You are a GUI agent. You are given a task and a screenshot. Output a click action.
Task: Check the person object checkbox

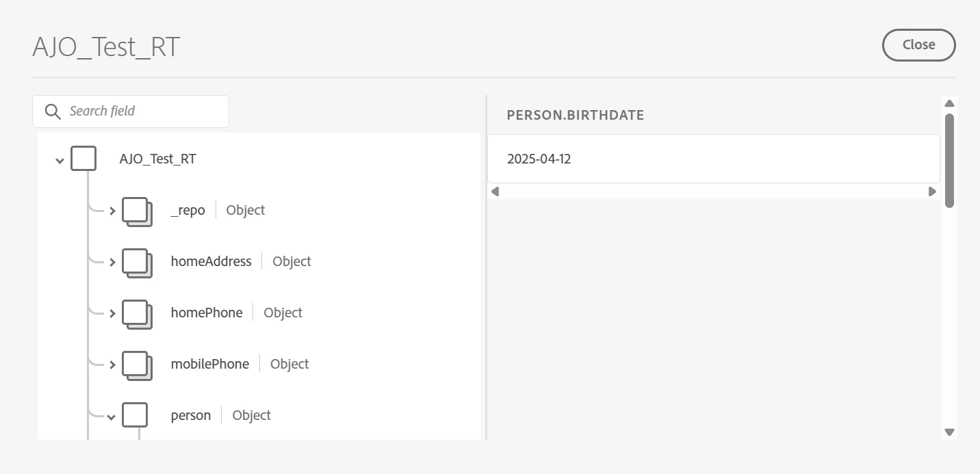click(135, 414)
